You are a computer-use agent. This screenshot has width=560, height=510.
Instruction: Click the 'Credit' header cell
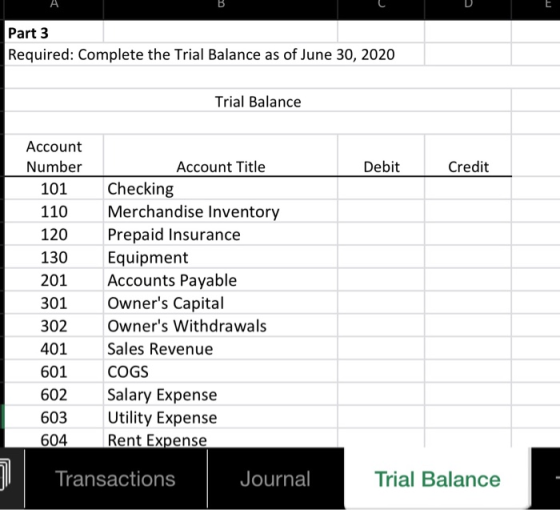[x=468, y=156]
